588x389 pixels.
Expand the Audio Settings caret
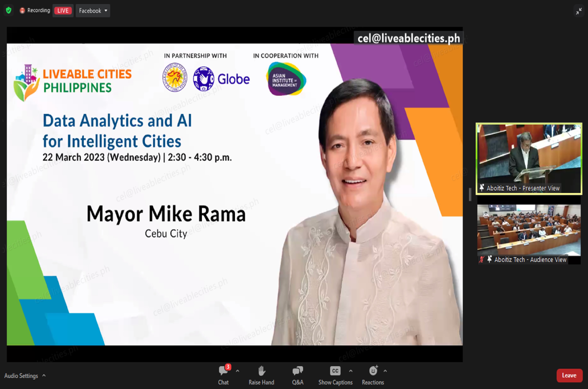44,375
